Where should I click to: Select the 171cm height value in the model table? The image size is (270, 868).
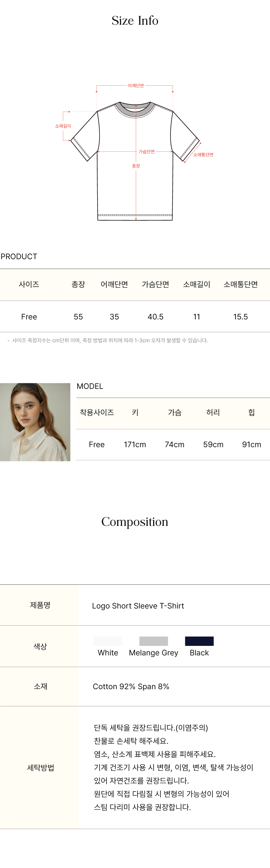click(135, 445)
